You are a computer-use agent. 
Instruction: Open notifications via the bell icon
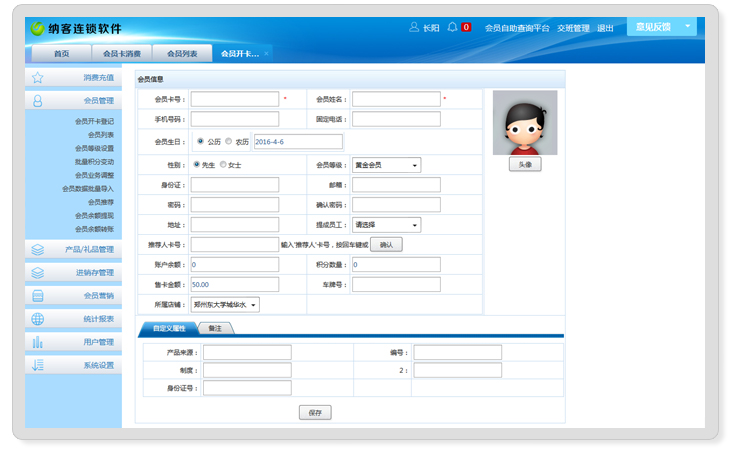pos(453,28)
